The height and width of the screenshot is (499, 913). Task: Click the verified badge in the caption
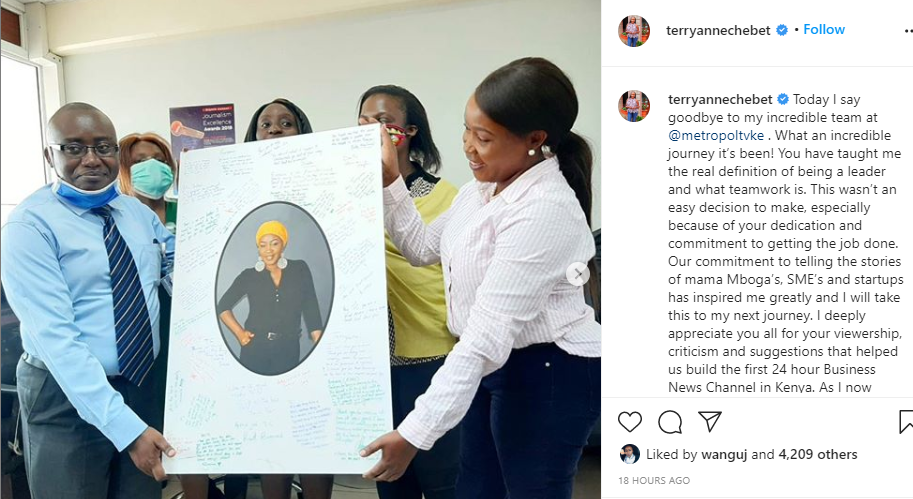783,100
